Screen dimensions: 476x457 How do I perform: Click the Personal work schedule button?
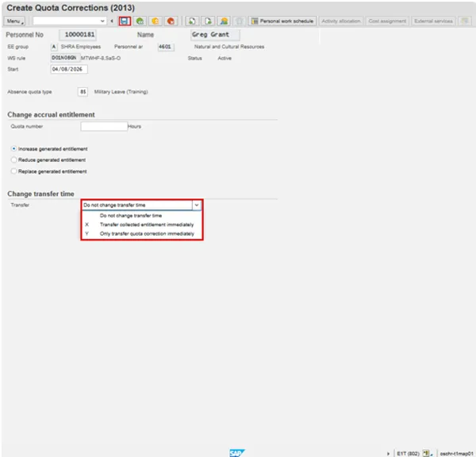coord(282,21)
